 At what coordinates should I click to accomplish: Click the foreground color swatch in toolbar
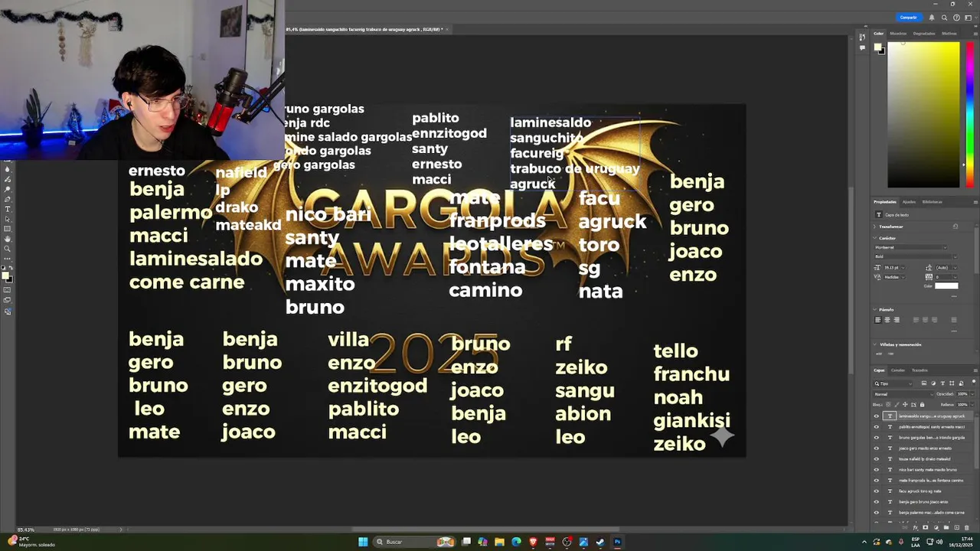[x=5, y=275]
